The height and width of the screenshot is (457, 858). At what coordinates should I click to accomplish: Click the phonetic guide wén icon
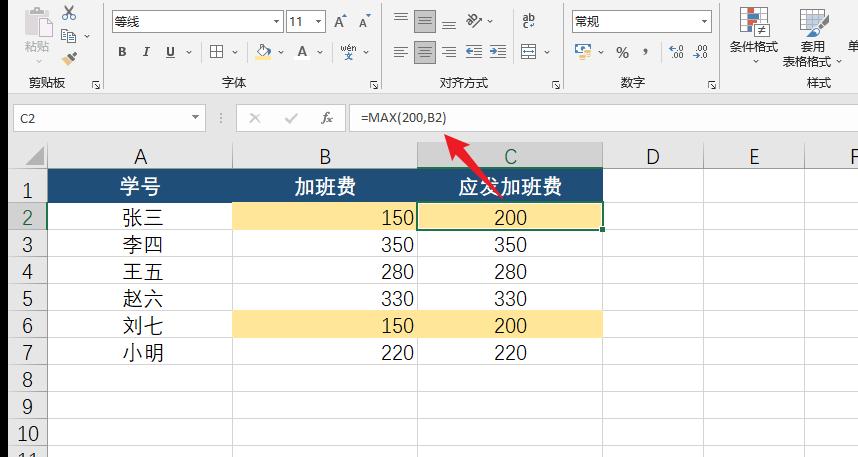348,52
